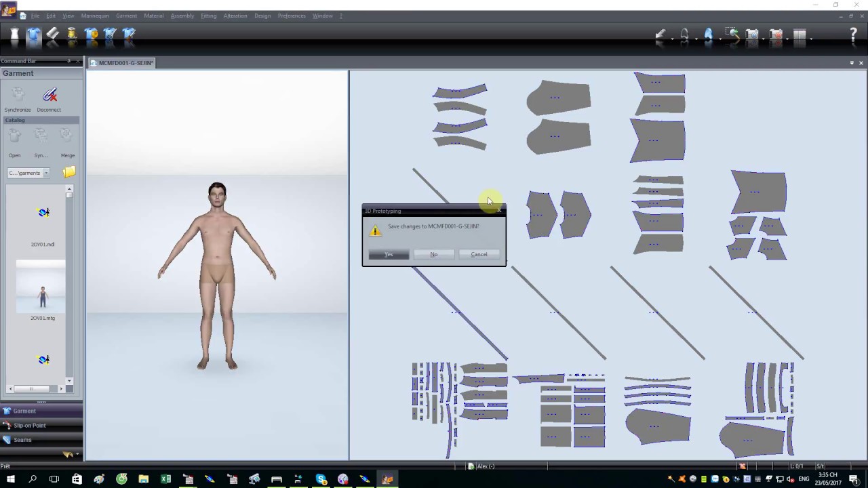Open File Explorer from the taskbar
Screen dimensions: 868x488
[x=143, y=479]
